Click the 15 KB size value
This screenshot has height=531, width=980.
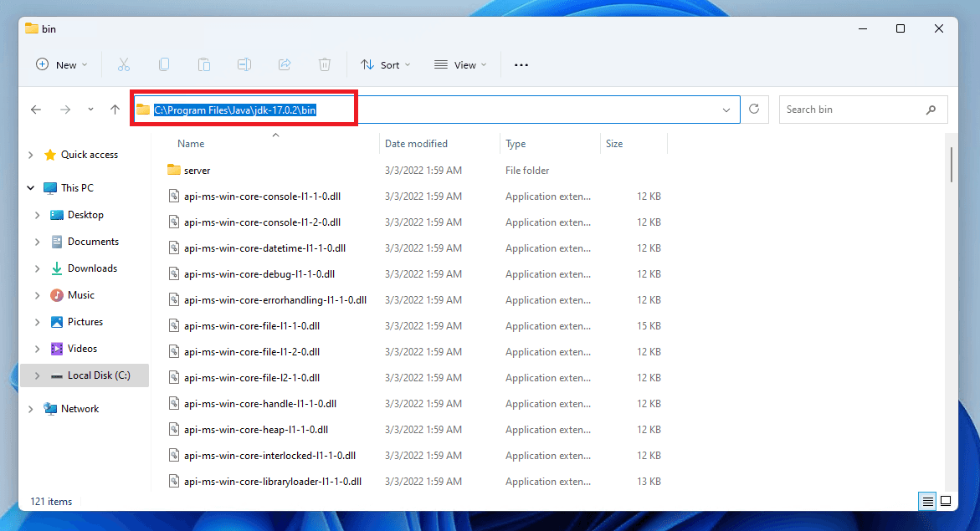tap(649, 326)
